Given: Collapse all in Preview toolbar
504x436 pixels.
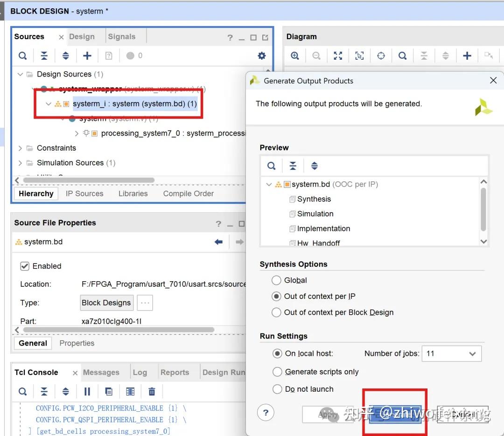Looking at the screenshot, I should [x=293, y=166].
